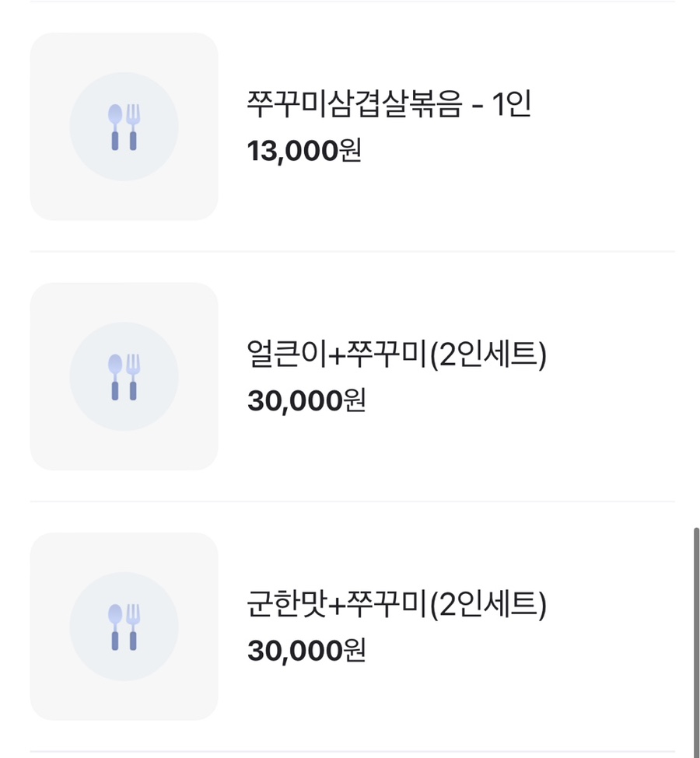Viewport: 700px width, 758px height.
Task: Tap the 13,000원 price label
Action: pyautogui.click(x=304, y=151)
